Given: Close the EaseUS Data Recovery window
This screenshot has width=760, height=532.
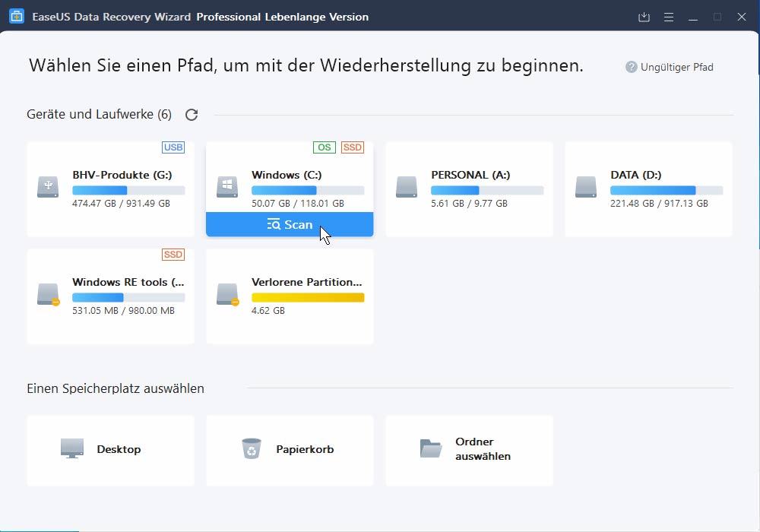Looking at the screenshot, I should [742, 17].
